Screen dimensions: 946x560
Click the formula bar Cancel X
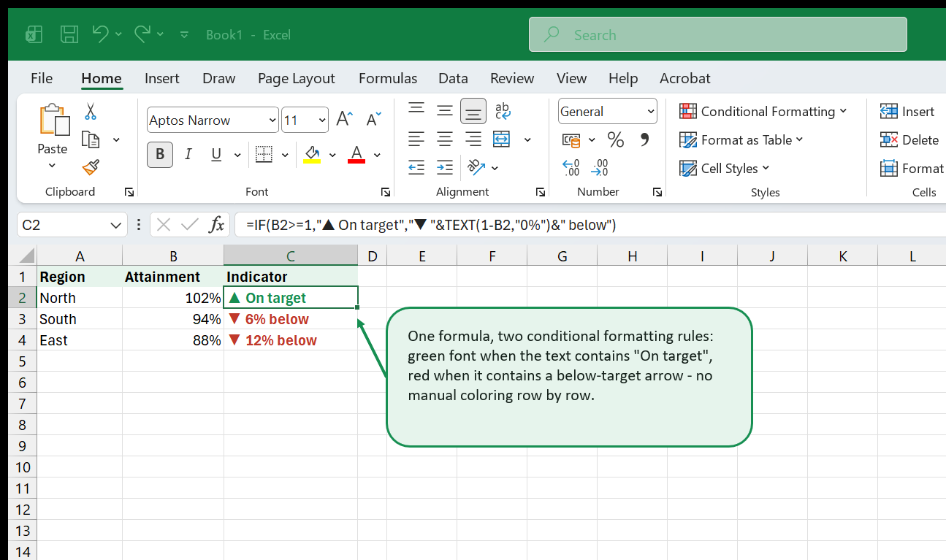coord(164,225)
